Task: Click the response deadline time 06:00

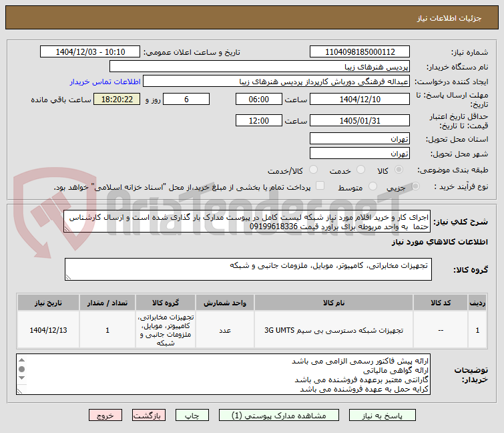Action: (x=259, y=100)
